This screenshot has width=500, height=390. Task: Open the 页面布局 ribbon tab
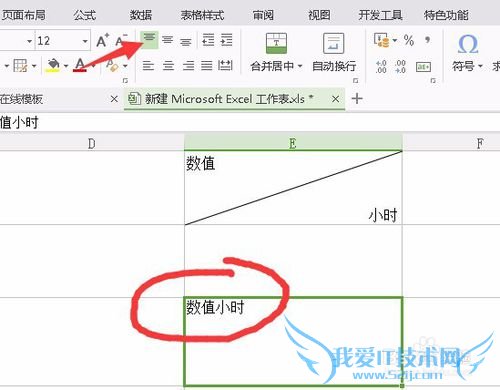[23, 15]
